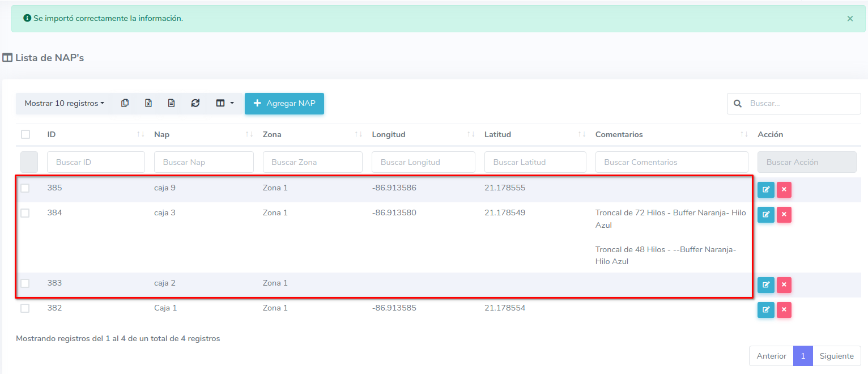Viewport: 868px width, 374px height.
Task: Open the Mostrar 10 registros dropdown
Action: pos(64,103)
